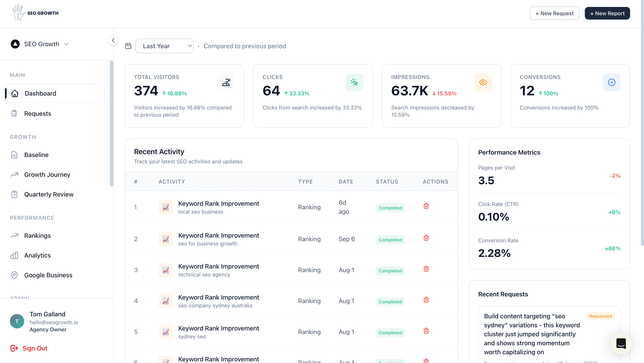Click the DATE column header
Viewport: 644px width, 363px height.
[346, 182]
